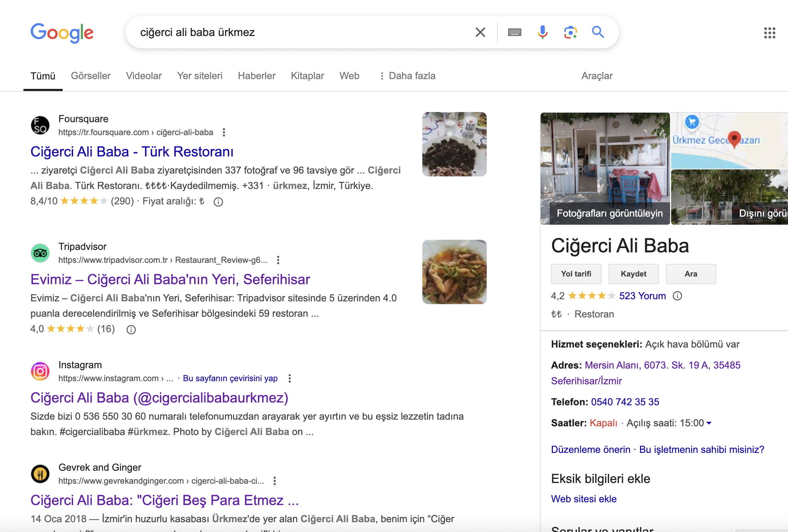Open the 523 Yorum reviews link
The width and height of the screenshot is (788, 532).
(642, 296)
